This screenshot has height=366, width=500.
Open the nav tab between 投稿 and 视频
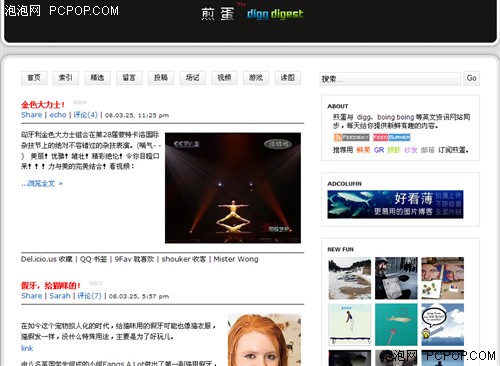pos(193,78)
